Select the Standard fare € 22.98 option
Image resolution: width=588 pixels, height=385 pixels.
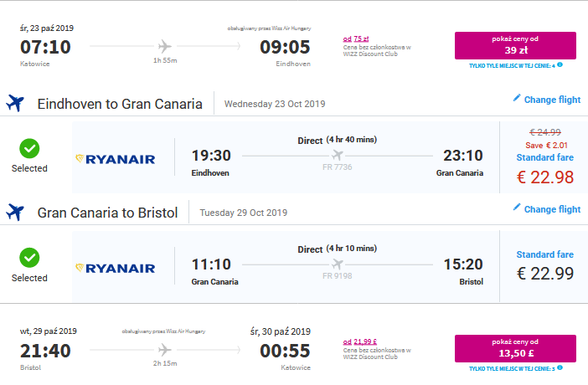pyautogui.click(x=544, y=157)
